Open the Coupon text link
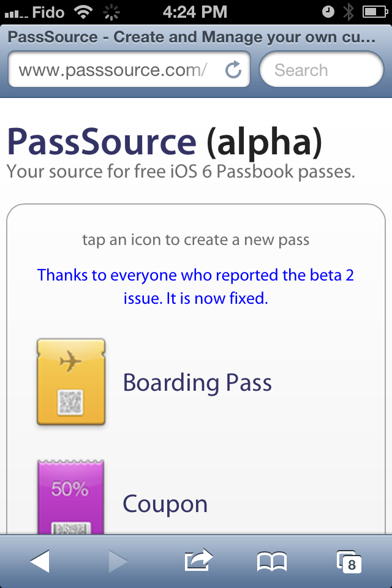The width and height of the screenshot is (392, 588). [165, 504]
